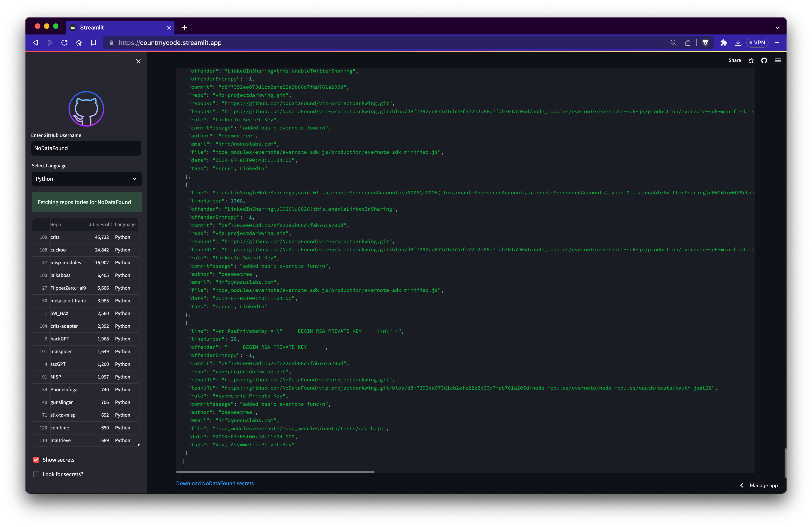Screen dimensions: 812x527
Task: Open a new browser tab
Action: (x=184, y=28)
